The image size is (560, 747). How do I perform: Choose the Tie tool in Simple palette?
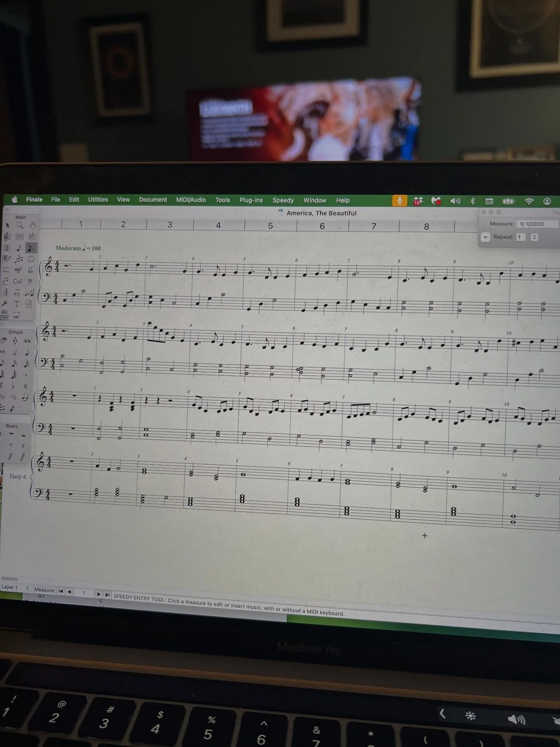[x=25, y=397]
